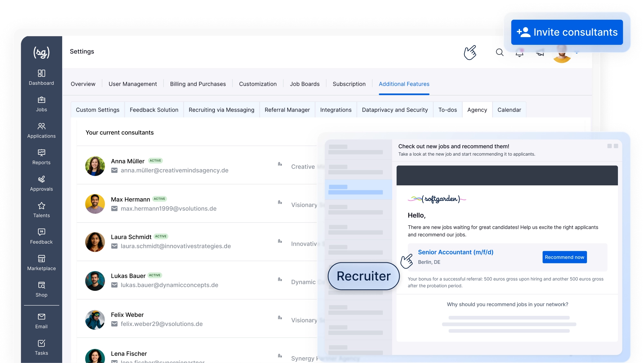Select the Job Boards tab
The image size is (644, 363).
[x=304, y=84]
